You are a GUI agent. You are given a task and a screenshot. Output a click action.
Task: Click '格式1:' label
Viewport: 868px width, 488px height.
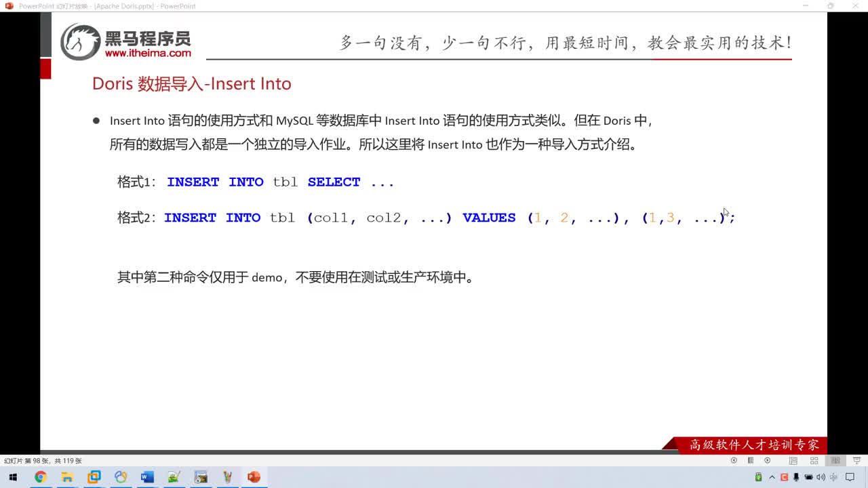136,182
